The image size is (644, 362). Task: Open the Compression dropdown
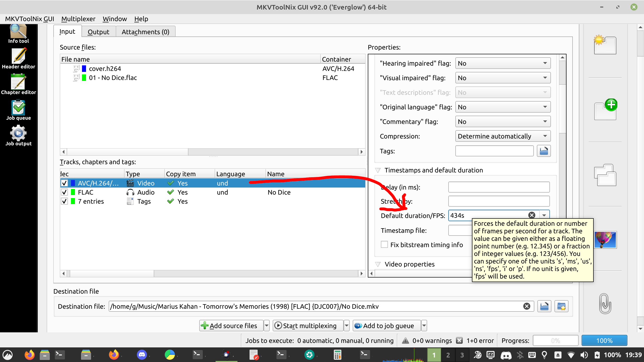coord(503,136)
